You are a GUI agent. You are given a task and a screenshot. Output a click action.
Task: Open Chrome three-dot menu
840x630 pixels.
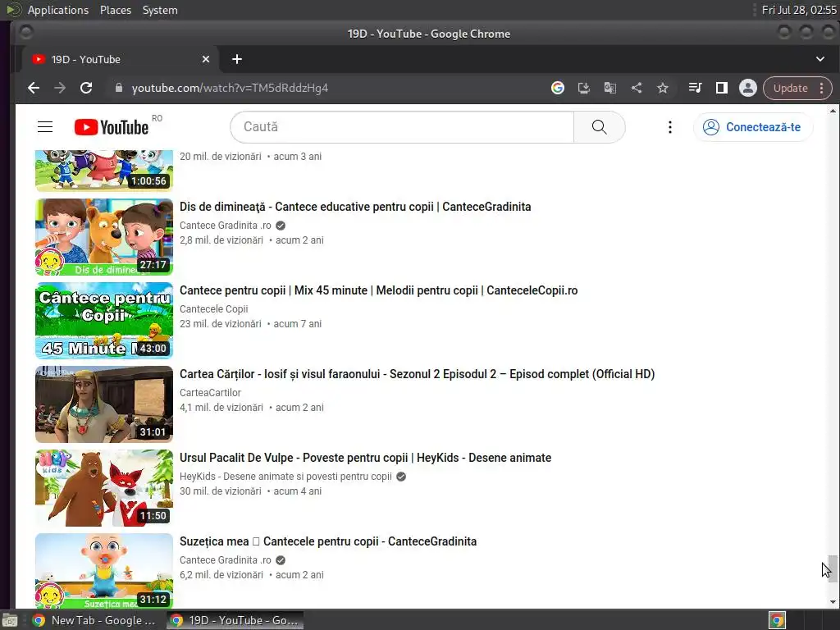(822, 88)
